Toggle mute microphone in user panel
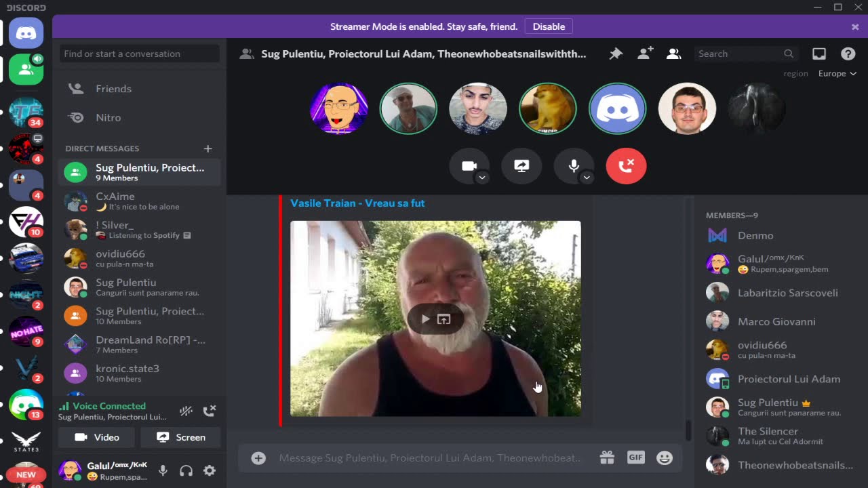Image resolution: width=868 pixels, height=488 pixels. click(163, 470)
